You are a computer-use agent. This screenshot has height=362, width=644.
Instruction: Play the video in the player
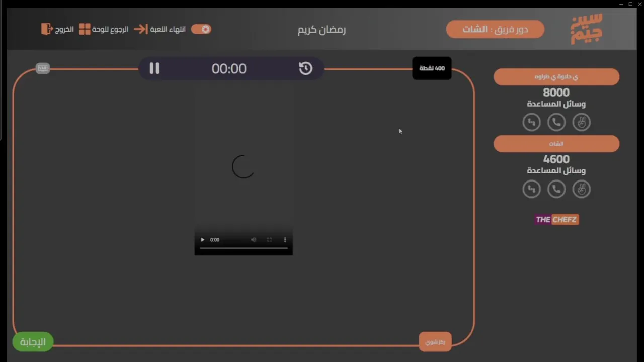[203, 240]
